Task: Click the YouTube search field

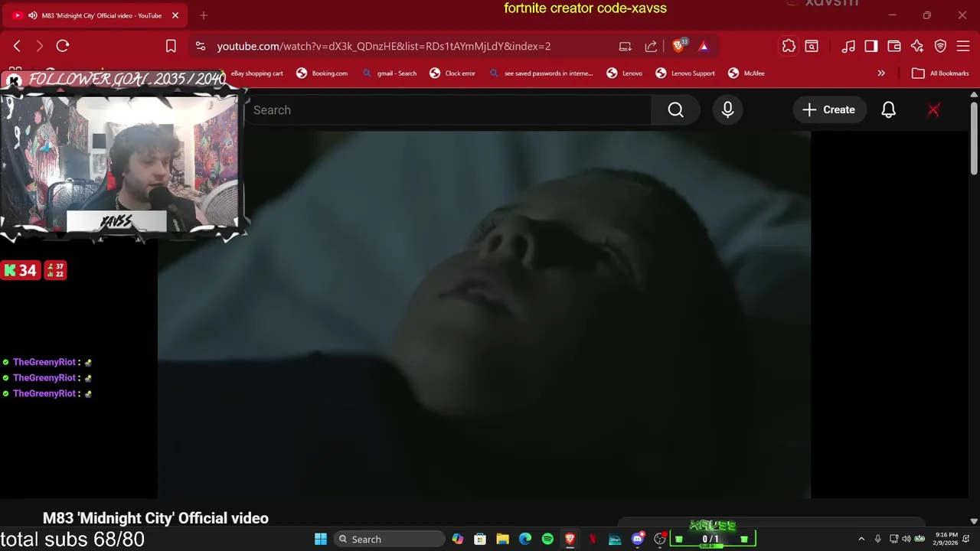Action: tap(448, 110)
